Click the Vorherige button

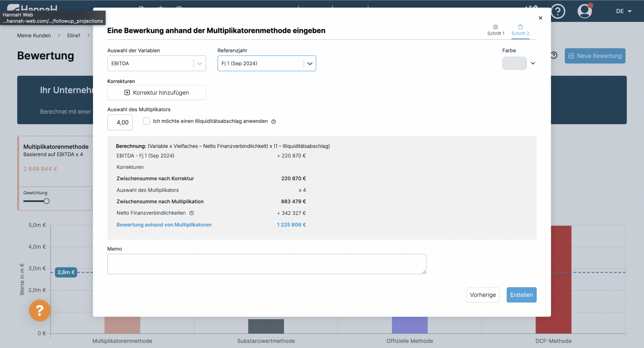click(x=483, y=295)
